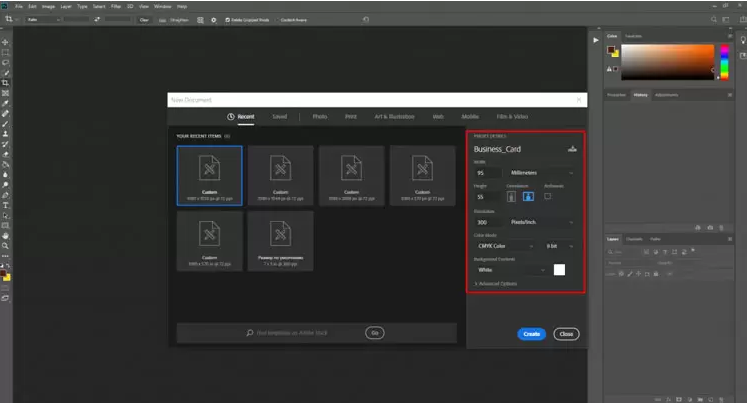This screenshot has height=406, width=749.
Task: Choose landscape orientation
Action: pos(528,197)
